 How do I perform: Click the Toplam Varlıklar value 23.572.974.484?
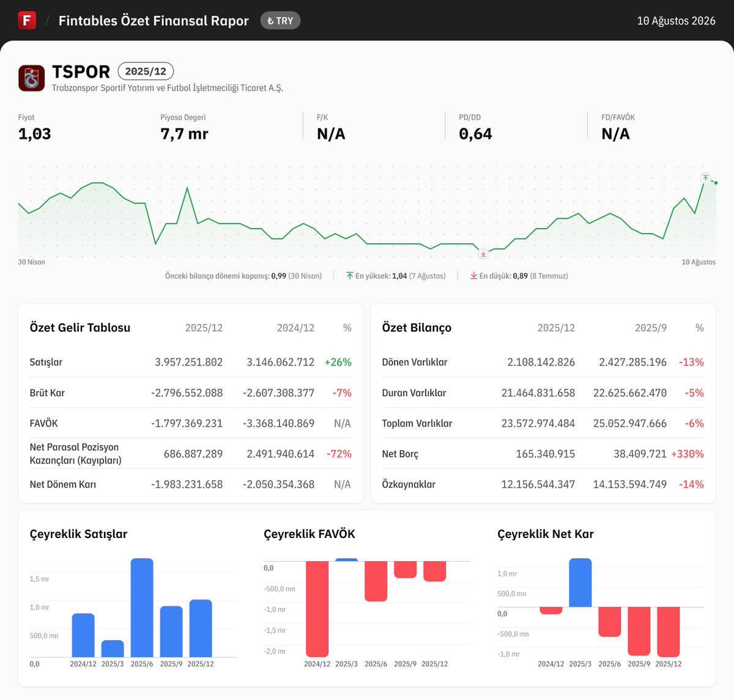(538, 423)
